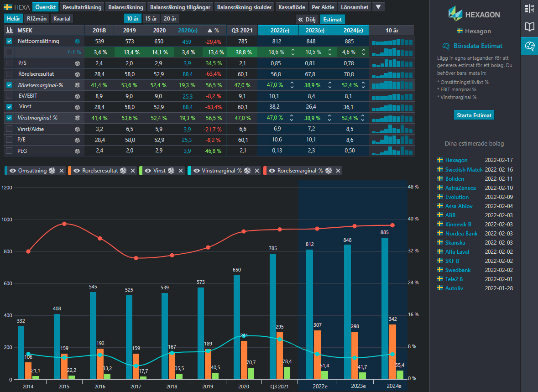This screenshot has height=392, width=538.
Task: Uncheck the Vinst row checkbox
Action: coord(9,107)
